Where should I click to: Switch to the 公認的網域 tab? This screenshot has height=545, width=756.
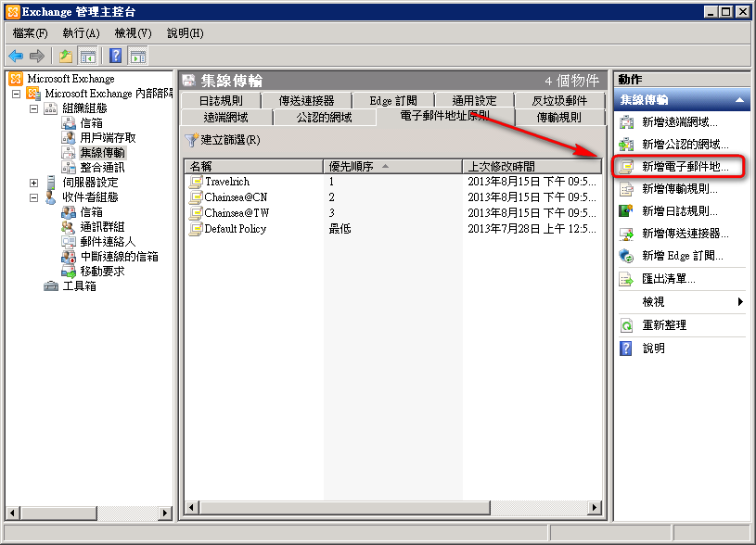[x=324, y=118]
